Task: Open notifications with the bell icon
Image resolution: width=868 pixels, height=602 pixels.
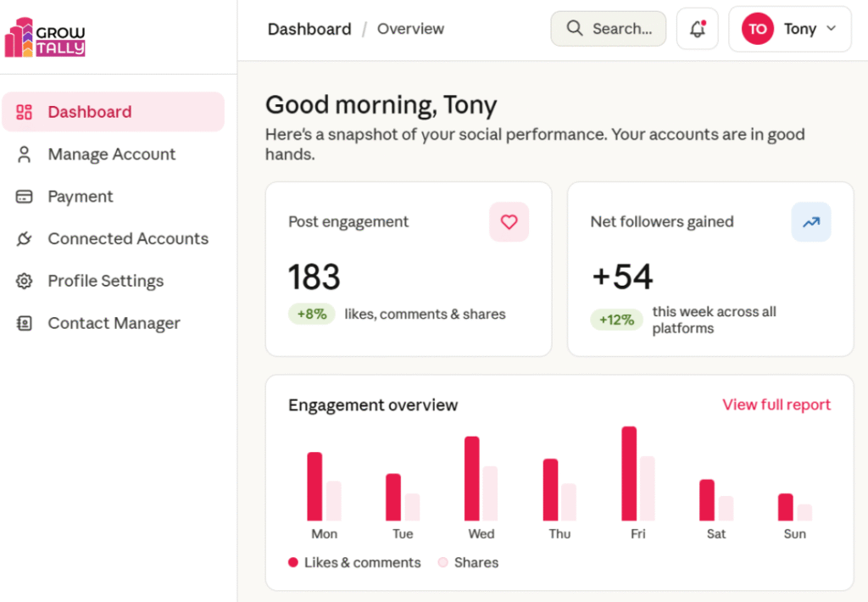Action: click(698, 29)
